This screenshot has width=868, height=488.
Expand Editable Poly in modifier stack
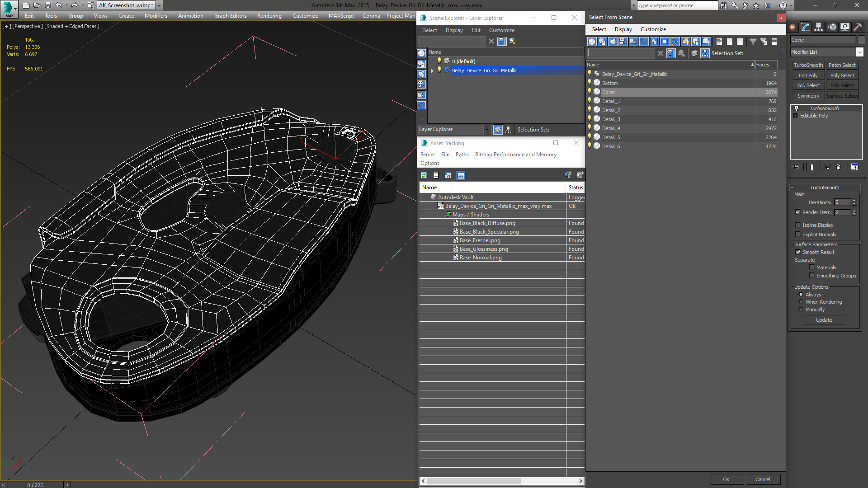coord(796,116)
